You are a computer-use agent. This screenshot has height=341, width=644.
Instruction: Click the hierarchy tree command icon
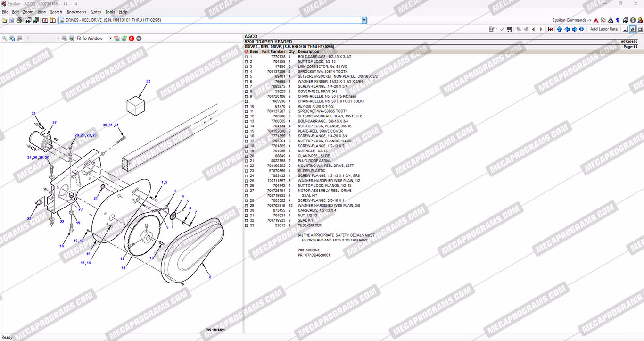coord(611,20)
